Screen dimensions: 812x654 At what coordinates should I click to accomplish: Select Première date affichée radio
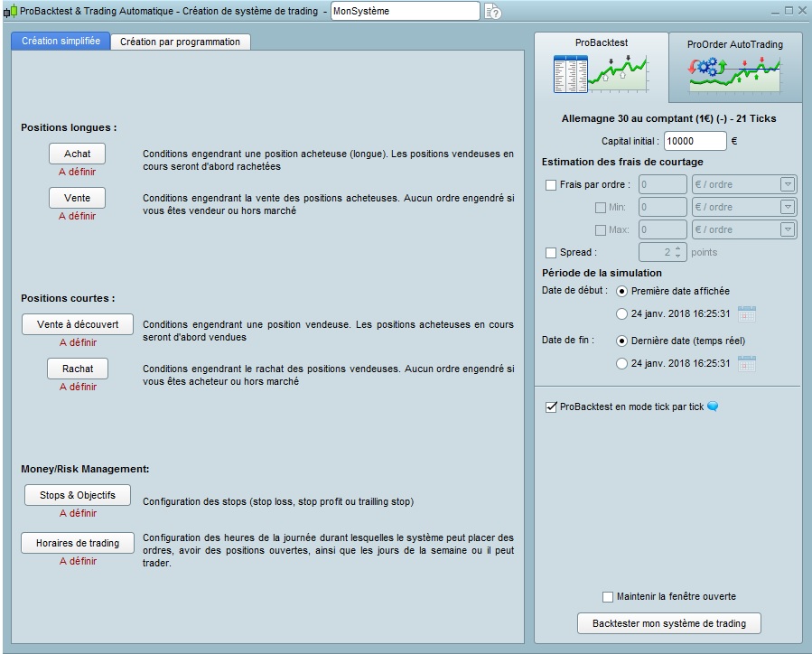(x=621, y=292)
